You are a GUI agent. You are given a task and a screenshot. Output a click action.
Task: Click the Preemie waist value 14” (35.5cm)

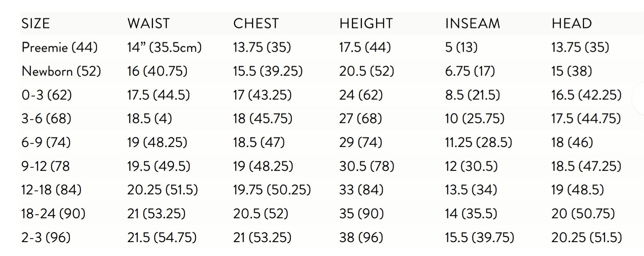(x=164, y=47)
